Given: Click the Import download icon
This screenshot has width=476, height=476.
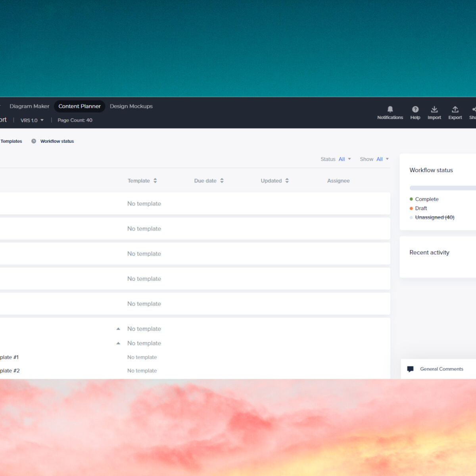Looking at the screenshot, I should coord(434,109).
